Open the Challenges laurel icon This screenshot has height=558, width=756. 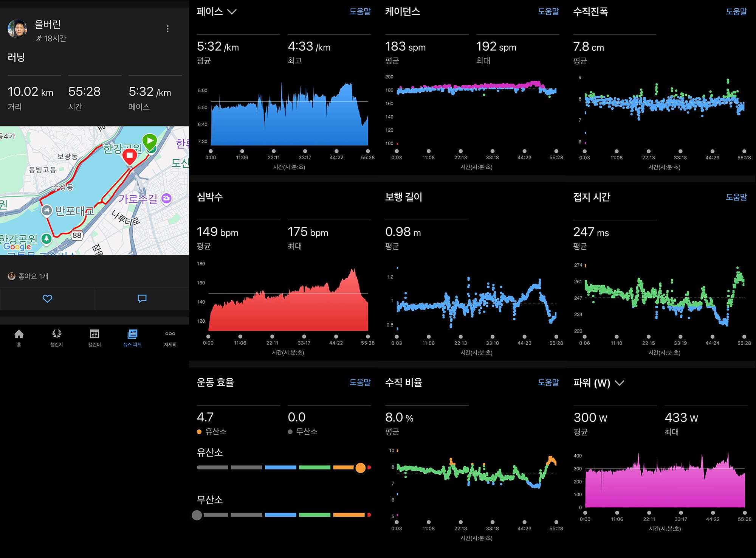(x=57, y=334)
